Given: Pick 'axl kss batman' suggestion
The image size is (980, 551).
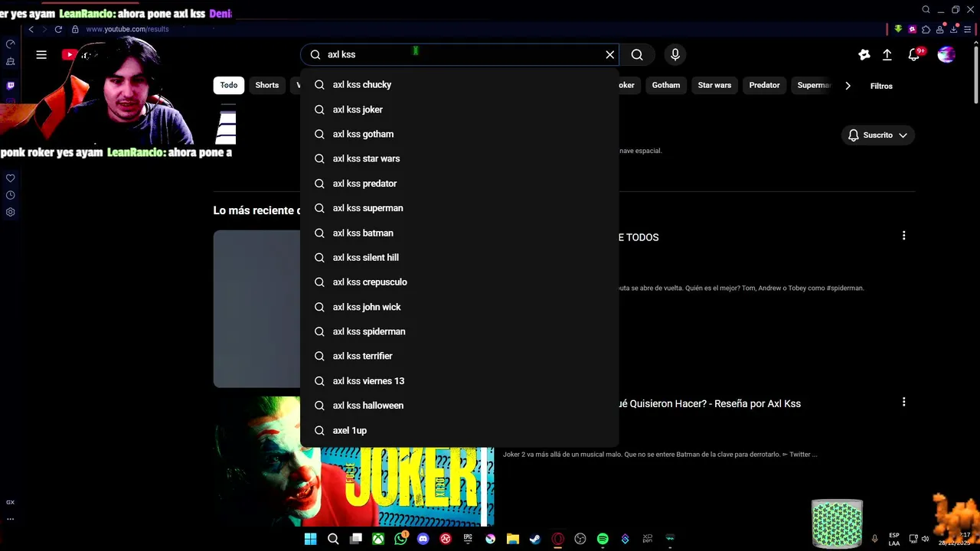Looking at the screenshot, I should [x=459, y=233].
